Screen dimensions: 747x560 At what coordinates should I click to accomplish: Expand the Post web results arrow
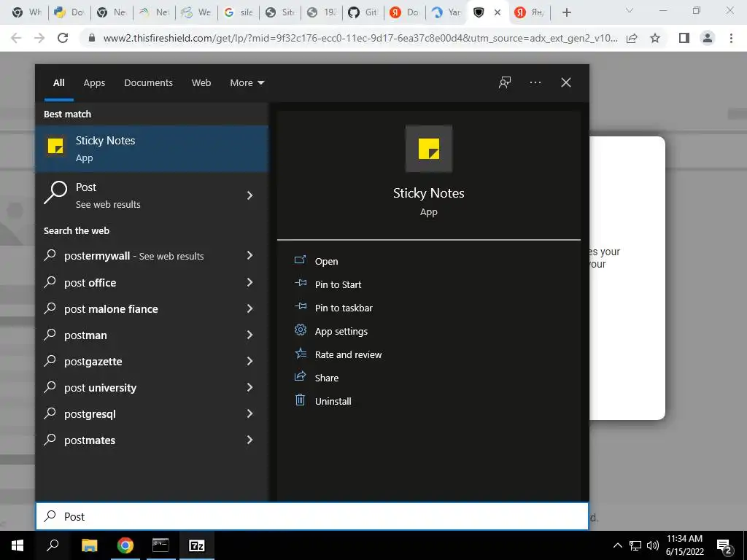[249, 195]
